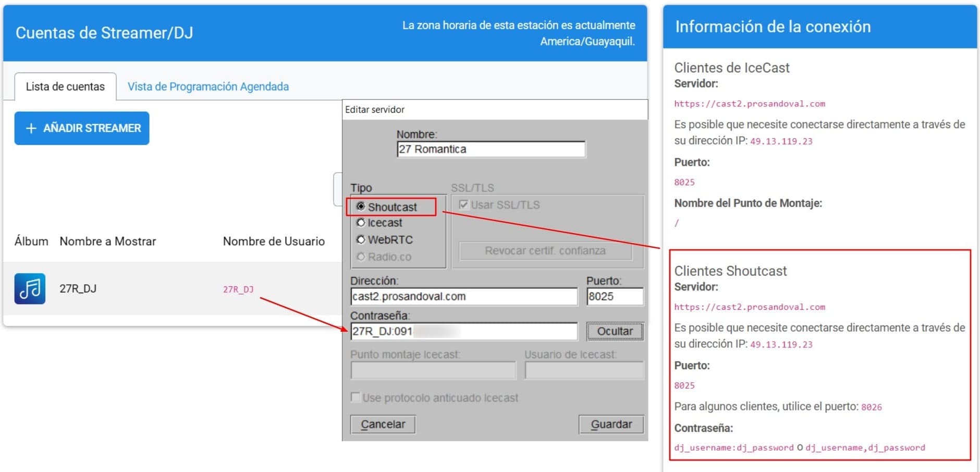980x472 pixels.
Task: Click the Dirección field showing cast2.prosandoval.com
Action: [x=463, y=297]
